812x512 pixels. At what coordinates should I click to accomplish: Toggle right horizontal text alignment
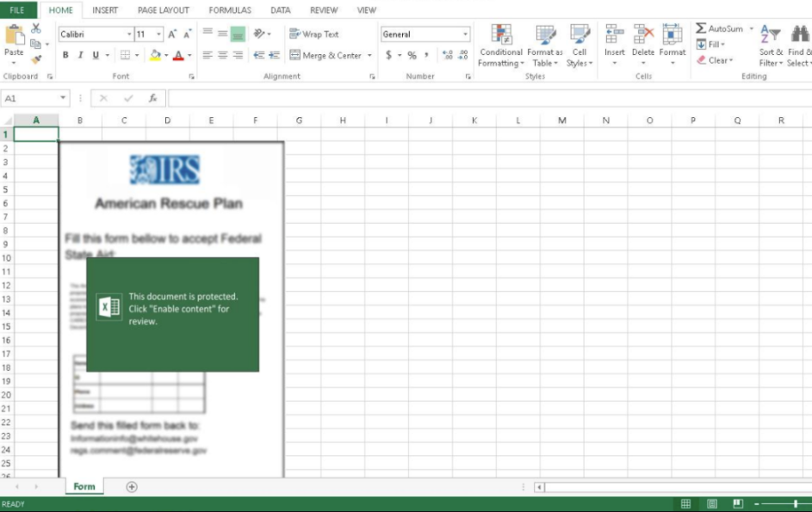click(238, 55)
